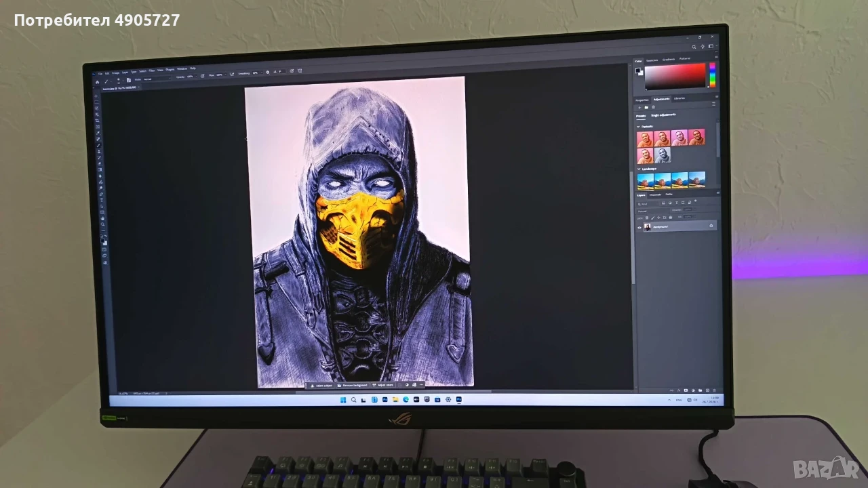Click the hue slider strip in Color panel
Screen dimensions: 868x488
tap(712, 75)
